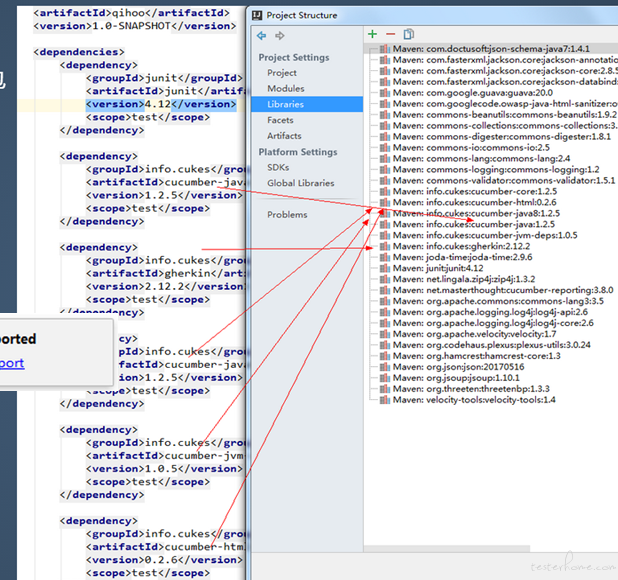Add a new library with the plus icon
The height and width of the screenshot is (580, 618).
372,34
